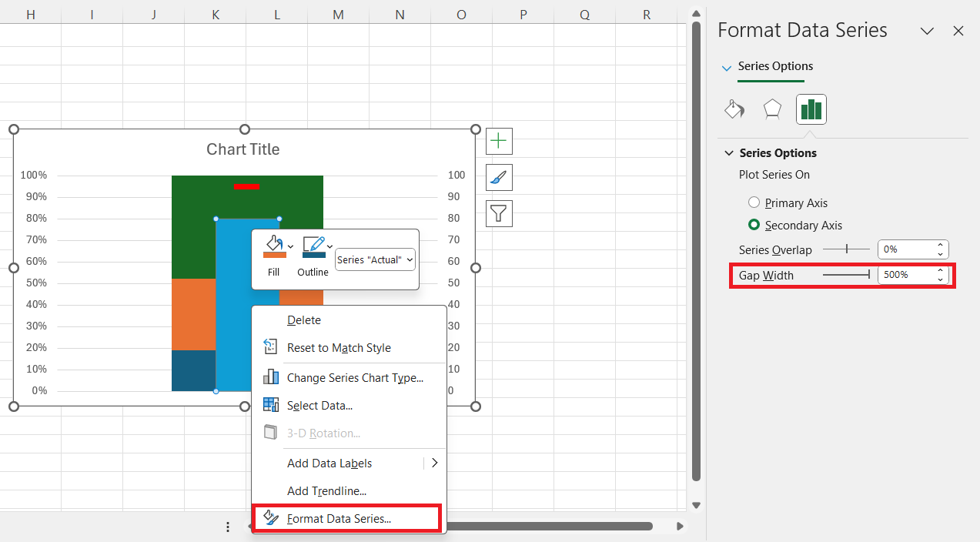Click the 100% primary axis label
980x542 pixels.
click(x=34, y=175)
